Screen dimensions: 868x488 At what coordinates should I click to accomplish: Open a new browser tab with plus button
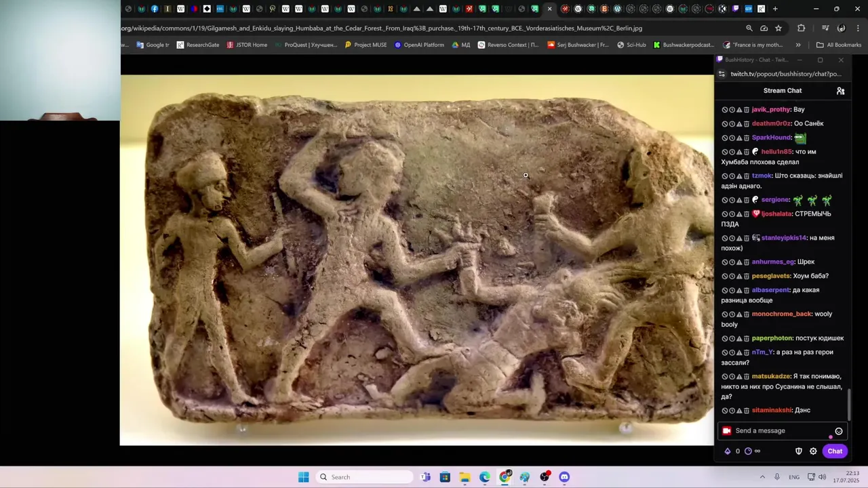point(775,9)
